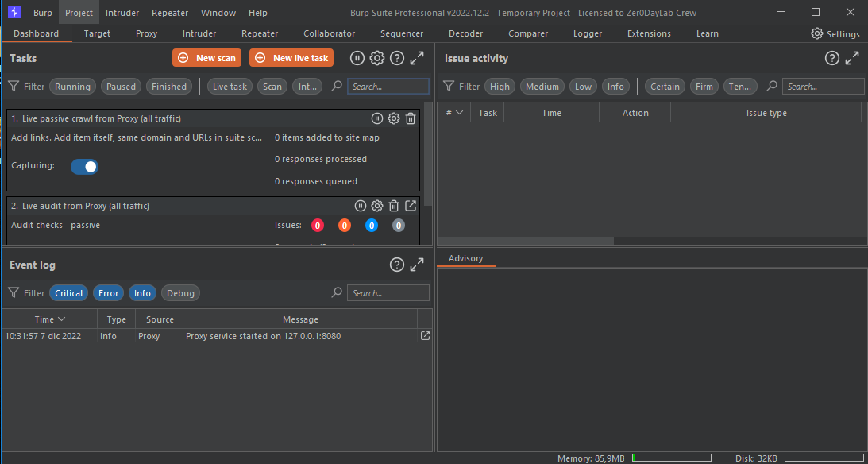Click the Tasks filter funnel icon
The image size is (868, 464).
14,86
